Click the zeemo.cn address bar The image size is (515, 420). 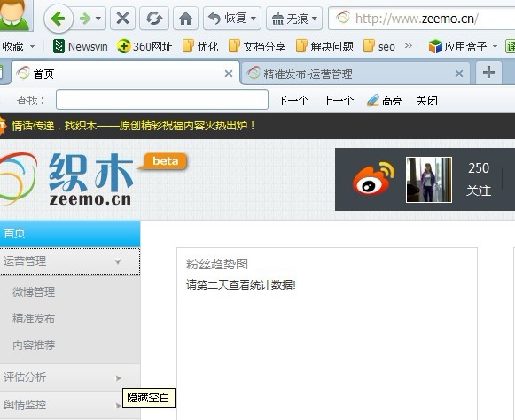point(422,19)
